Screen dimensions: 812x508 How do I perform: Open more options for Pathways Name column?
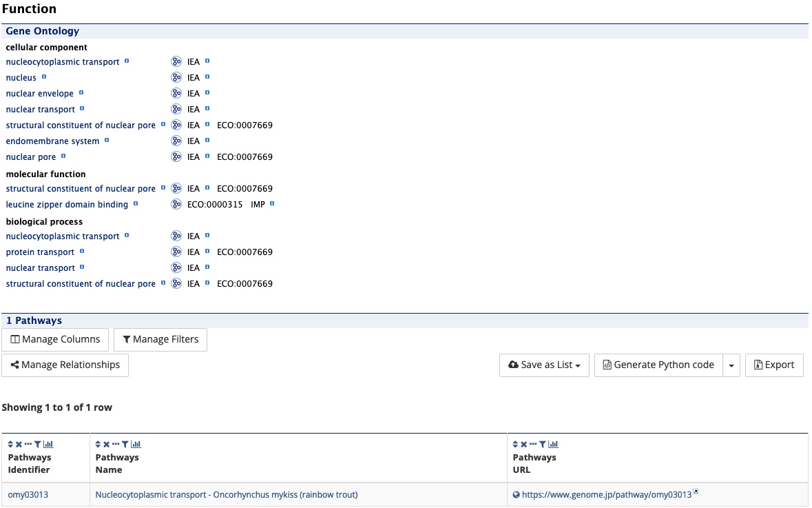(x=116, y=444)
